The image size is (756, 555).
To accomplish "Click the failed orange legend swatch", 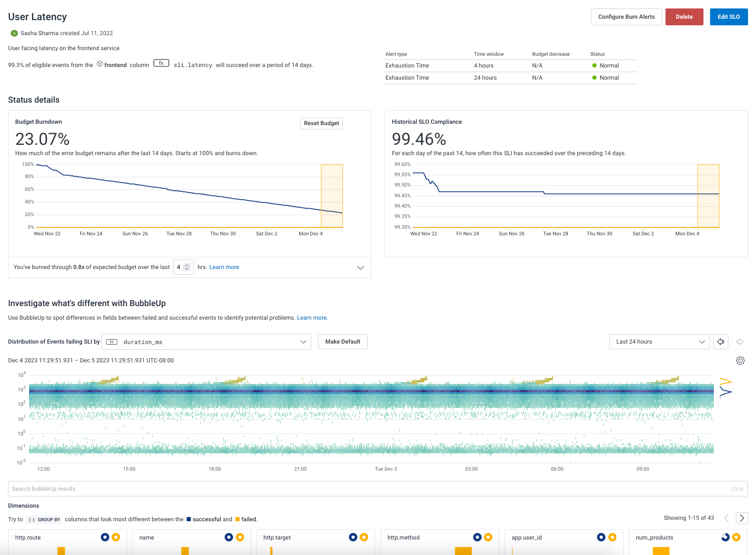I will point(237,519).
